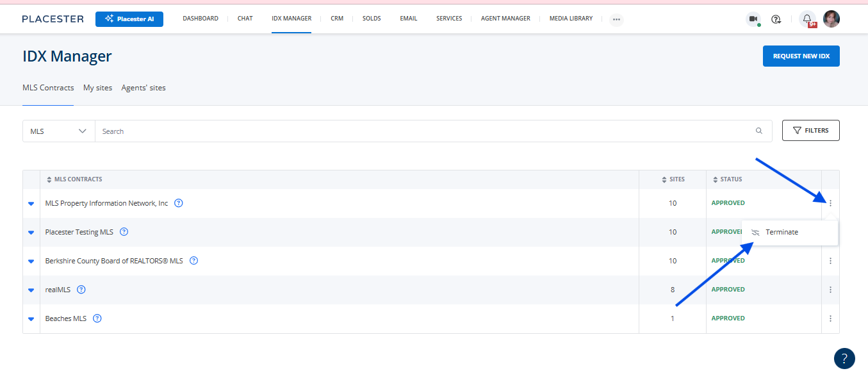Show more navigation items via ellipsis
Screen dimensions: 868x380
click(x=616, y=19)
